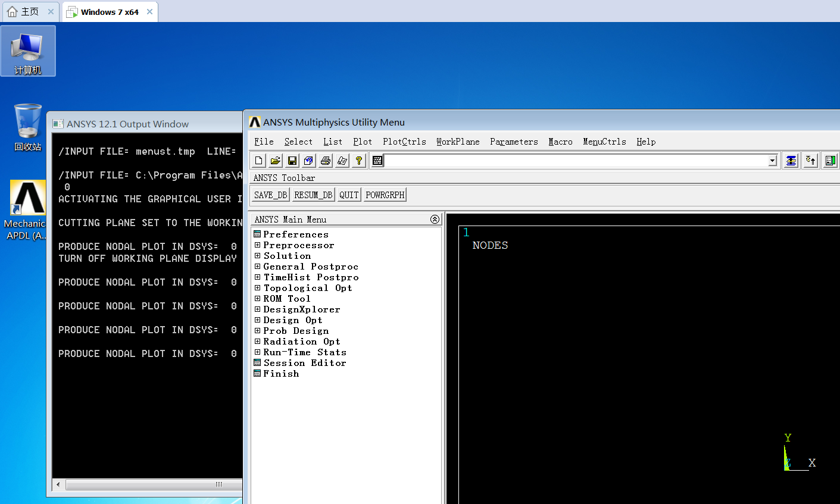The height and width of the screenshot is (504, 840).
Task: Open the Macro menu
Action: [560, 142]
